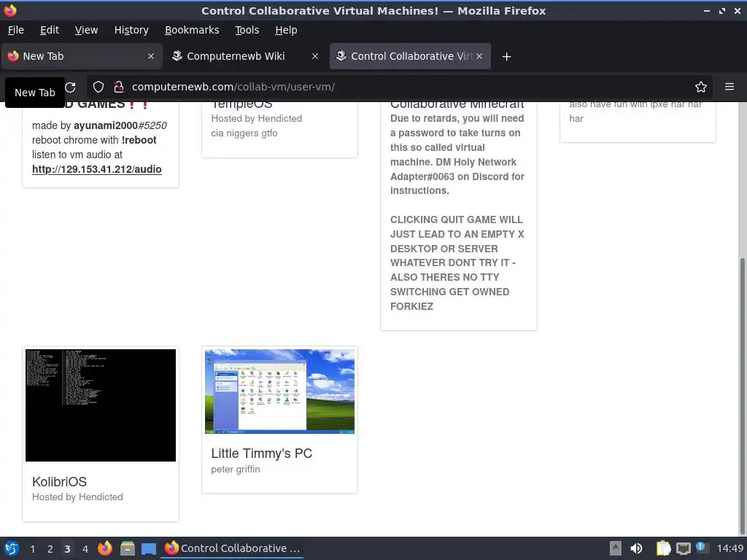
Task: Open the update notifier tray icon
Action: tap(702, 548)
